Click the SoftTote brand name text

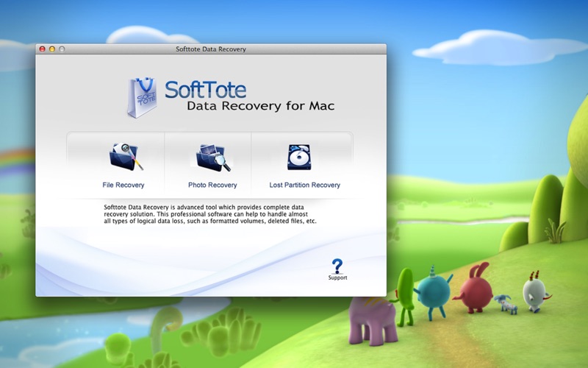(x=205, y=90)
